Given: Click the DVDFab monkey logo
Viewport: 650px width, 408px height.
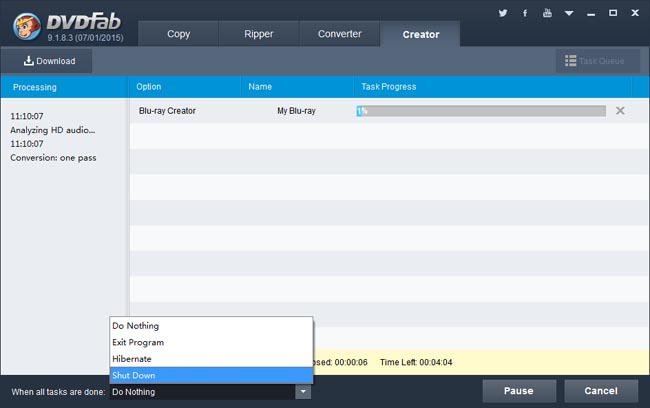Looking at the screenshot, I should (x=24, y=22).
